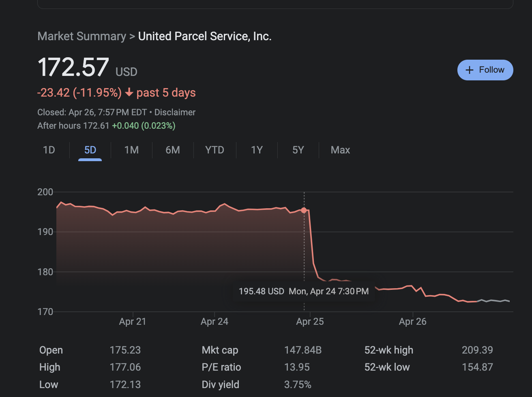
Task: Follow United Parcel Service stock
Action: pos(485,70)
